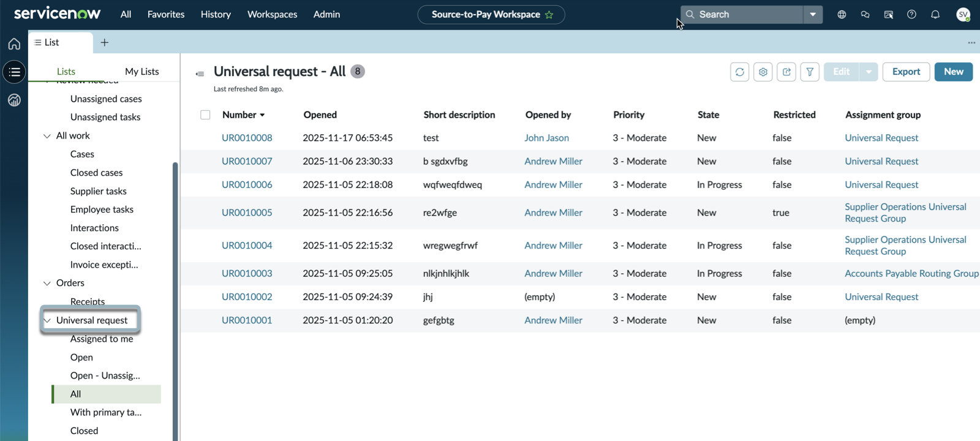Click the State column header
The width and height of the screenshot is (980, 441).
click(x=708, y=115)
